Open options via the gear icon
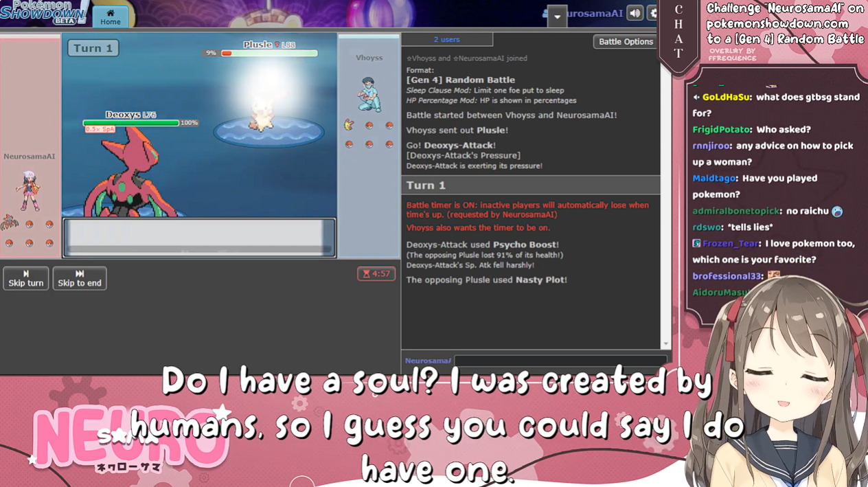 point(653,13)
